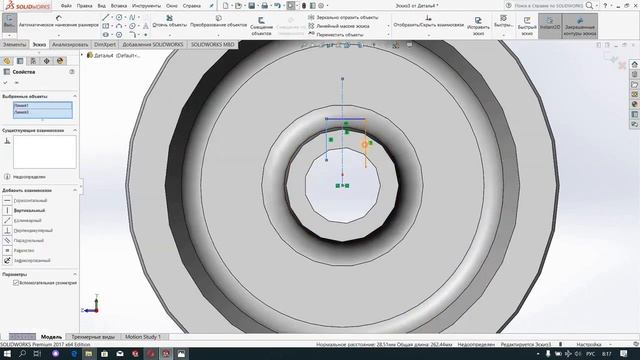The image size is (640, 360).
Task: Select the Sketch Fillet tool
Action: pos(132,35)
